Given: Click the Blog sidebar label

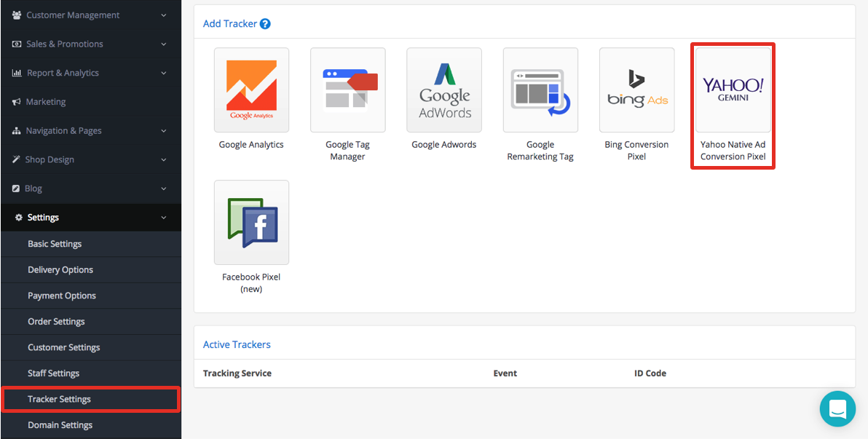Looking at the screenshot, I should click(33, 189).
